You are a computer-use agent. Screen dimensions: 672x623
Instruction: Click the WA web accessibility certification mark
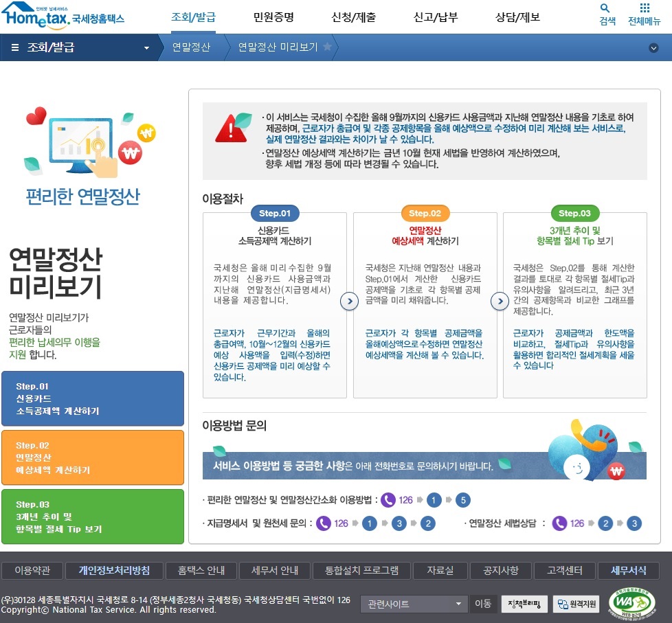(634, 604)
